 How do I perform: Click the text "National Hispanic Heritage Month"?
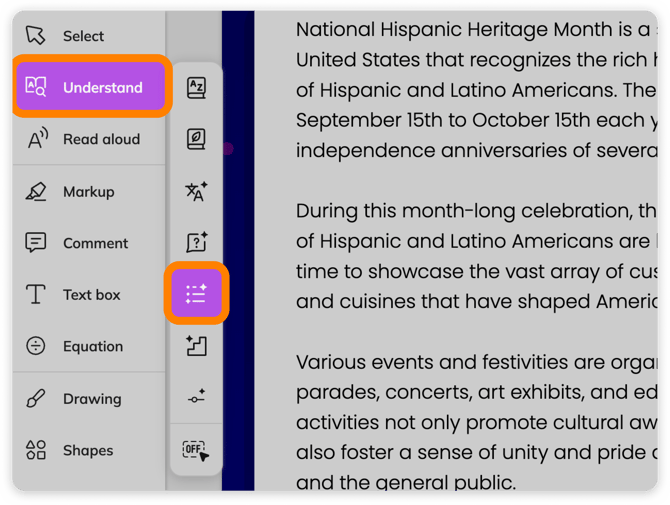455,30
